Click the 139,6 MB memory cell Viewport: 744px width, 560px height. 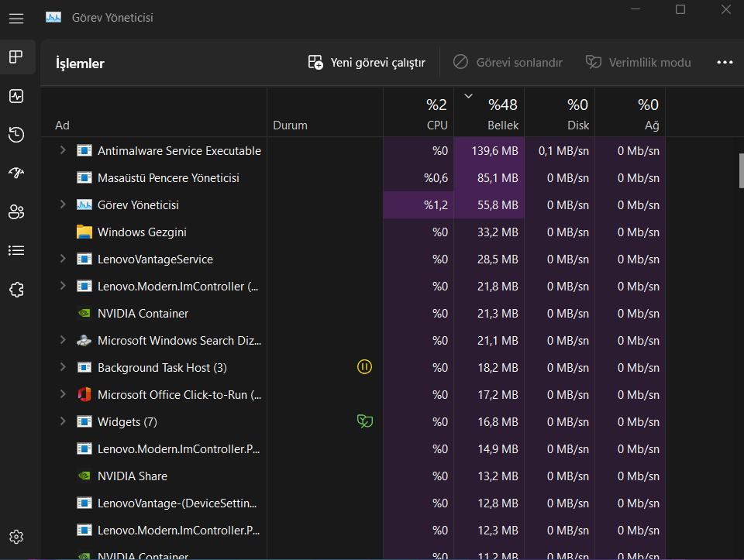(489, 151)
